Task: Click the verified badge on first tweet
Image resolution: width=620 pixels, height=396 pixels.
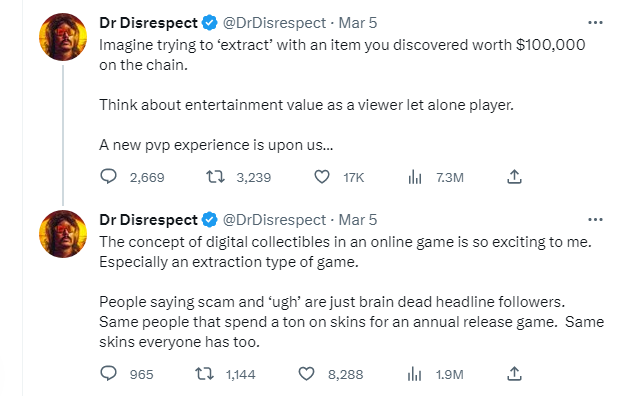Action: [x=210, y=23]
